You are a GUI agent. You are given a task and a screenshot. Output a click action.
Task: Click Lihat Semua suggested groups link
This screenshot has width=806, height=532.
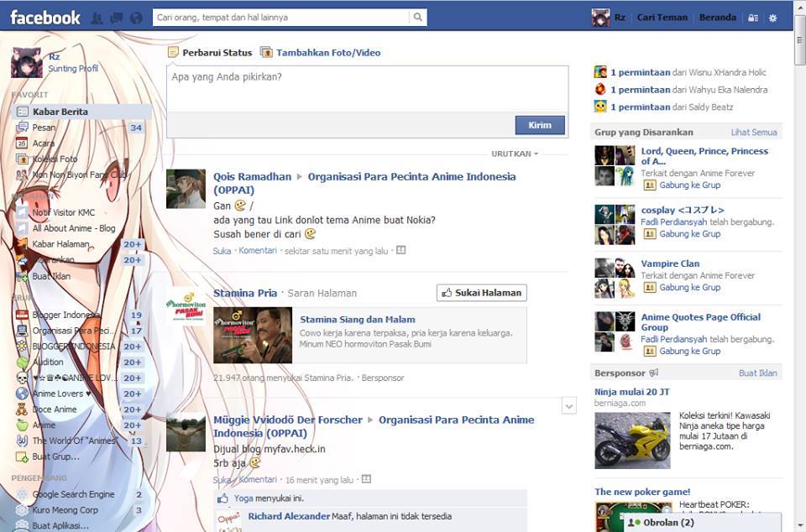[754, 132]
